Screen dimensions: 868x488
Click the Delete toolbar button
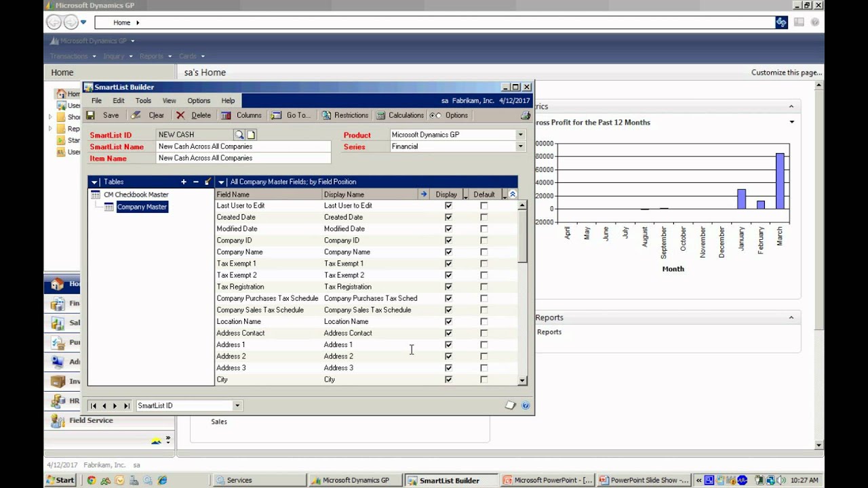[194, 115]
